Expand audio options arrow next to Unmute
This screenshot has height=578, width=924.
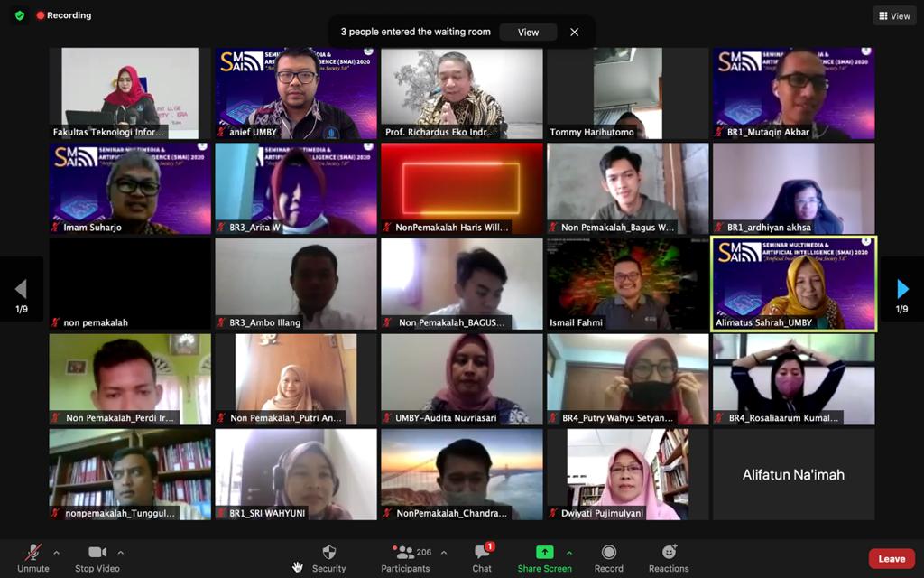(x=57, y=553)
